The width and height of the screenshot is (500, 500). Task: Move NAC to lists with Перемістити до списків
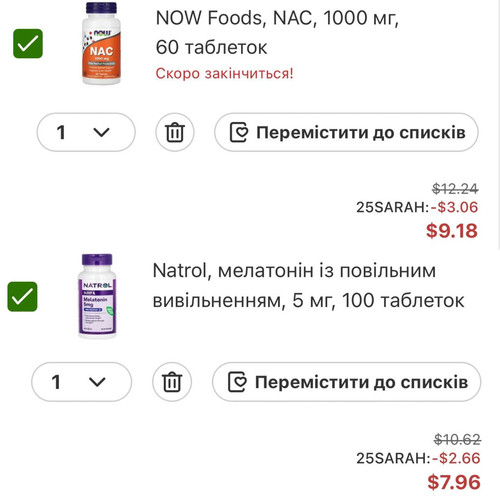(x=346, y=132)
